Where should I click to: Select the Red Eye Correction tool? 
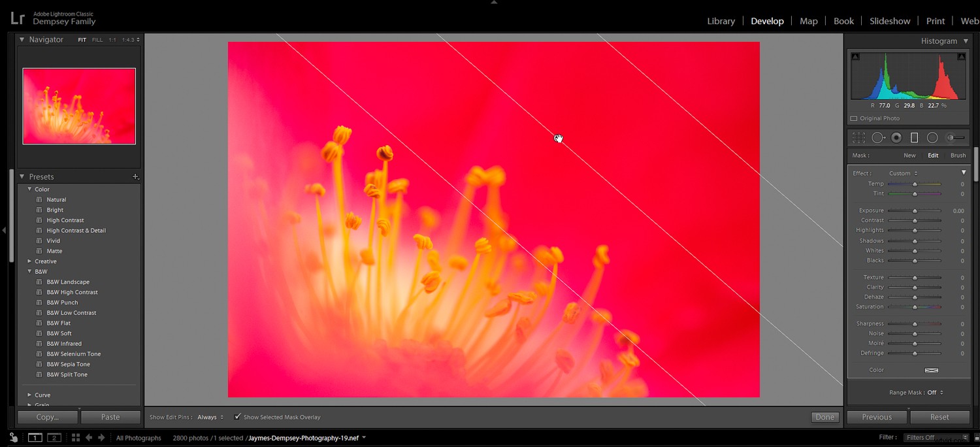897,137
